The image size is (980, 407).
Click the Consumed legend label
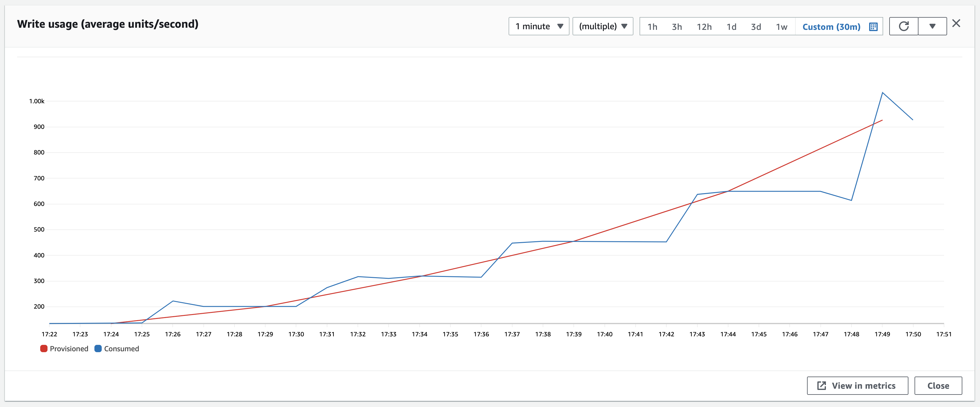tap(122, 349)
